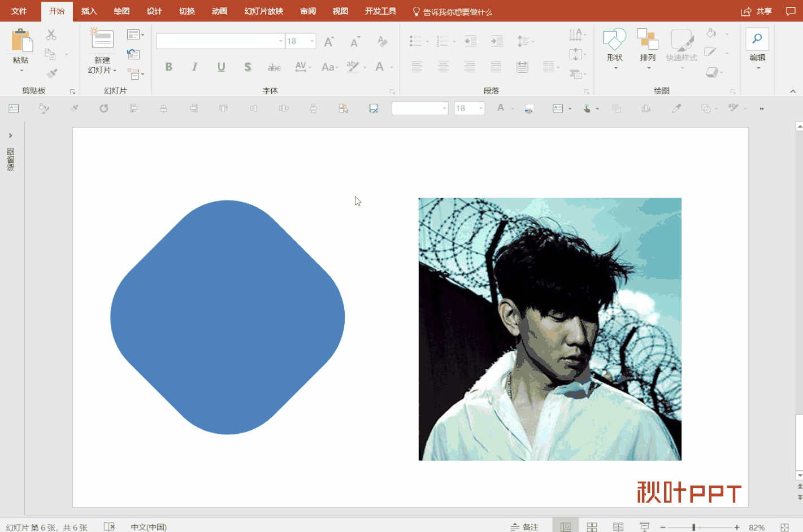Click the 82% zoom level
Viewport: 803px width, 532px height.
pyautogui.click(x=757, y=527)
